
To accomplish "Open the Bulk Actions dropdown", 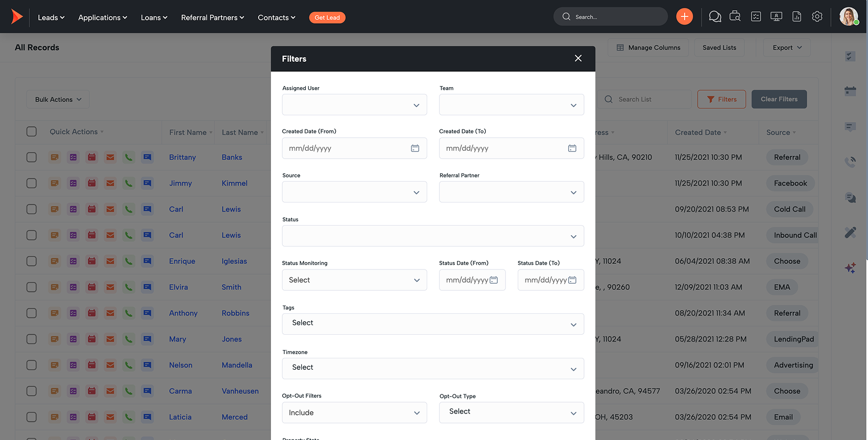I will pyautogui.click(x=58, y=100).
